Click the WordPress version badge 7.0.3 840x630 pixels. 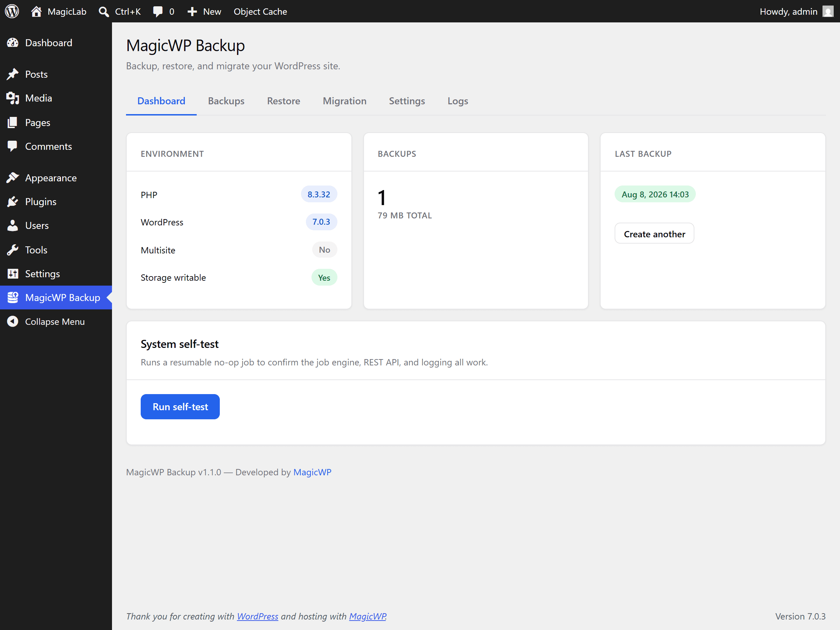(321, 222)
